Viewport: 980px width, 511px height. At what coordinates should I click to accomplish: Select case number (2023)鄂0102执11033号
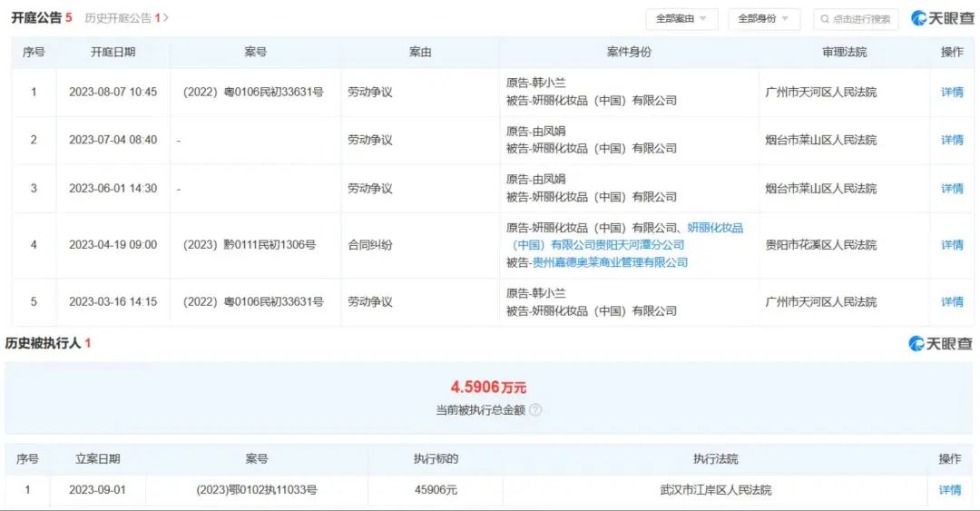[256, 490]
